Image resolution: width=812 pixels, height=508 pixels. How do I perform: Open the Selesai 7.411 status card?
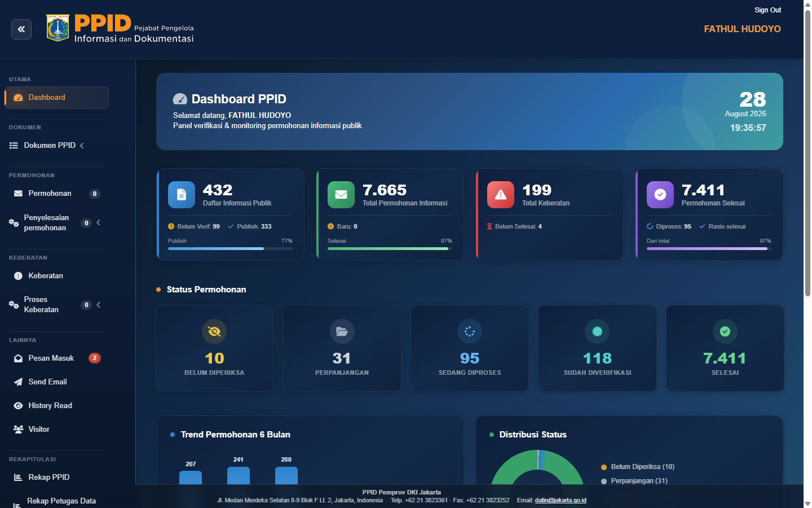(x=725, y=348)
